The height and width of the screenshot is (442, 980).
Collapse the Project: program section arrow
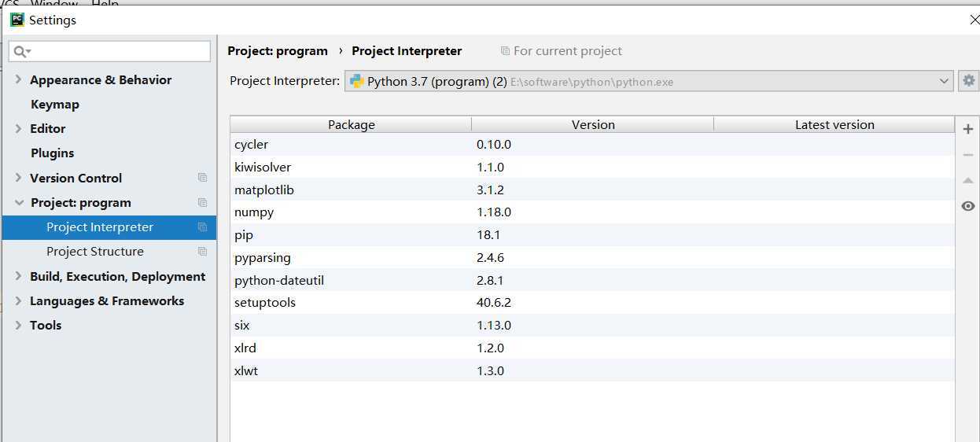(19, 202)
